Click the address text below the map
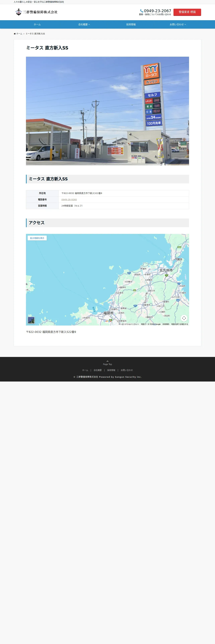 pos(51,332)
